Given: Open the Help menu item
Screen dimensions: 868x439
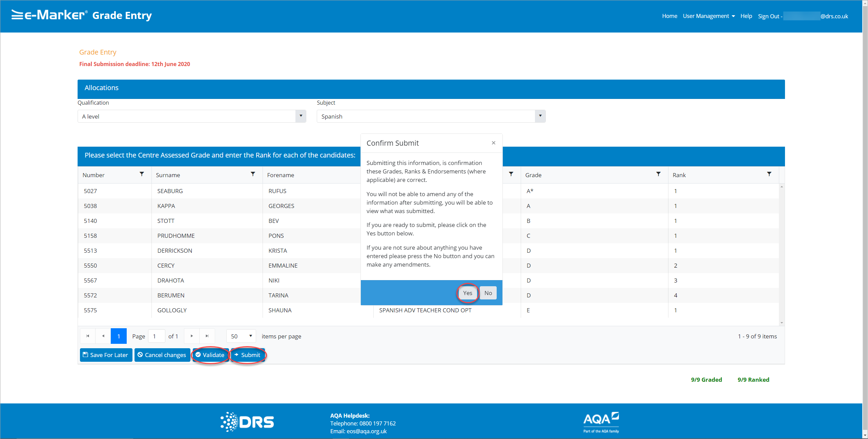Looking at the screenshot, I should pos(746,16).
